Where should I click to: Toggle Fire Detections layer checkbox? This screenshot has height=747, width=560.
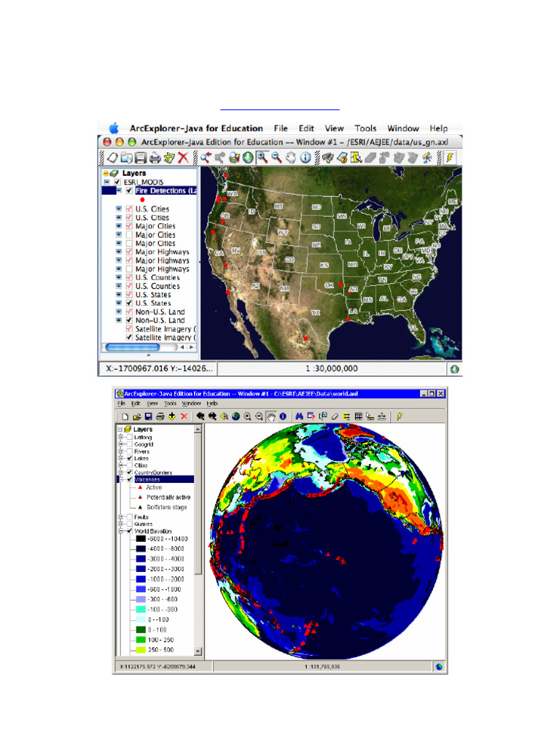(x=129, y=190)
